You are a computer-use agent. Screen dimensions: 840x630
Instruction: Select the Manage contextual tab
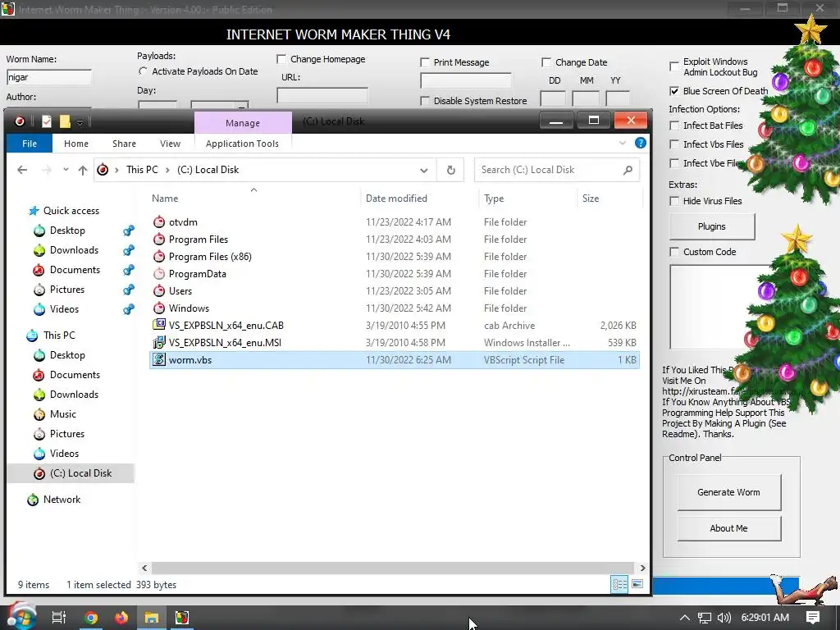[x=243, y=123]
